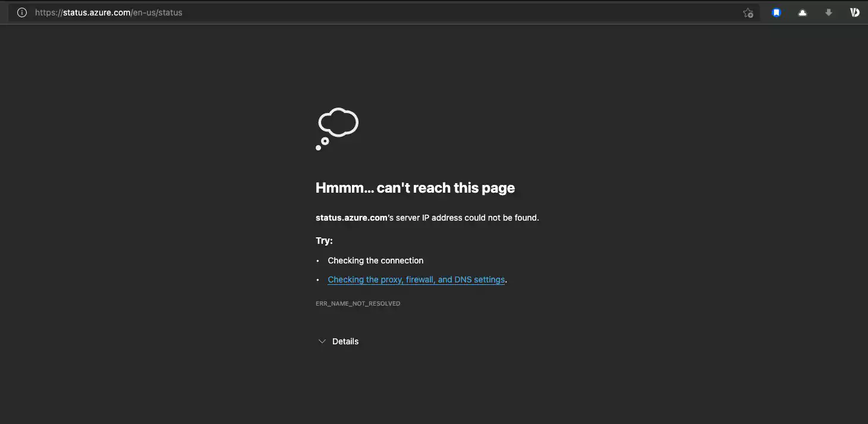Click the download arrow extension icon
This screenshot has height=424, width=868.
pos(829,12)
